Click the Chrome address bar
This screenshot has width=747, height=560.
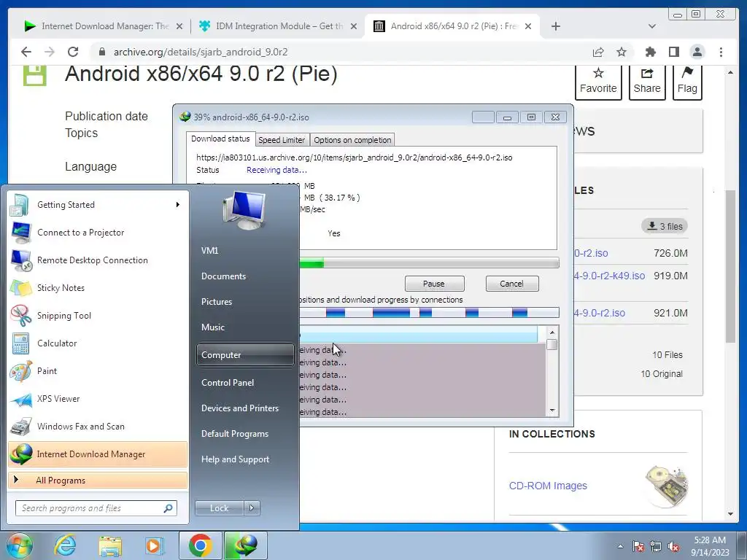[x=338, y=52]
